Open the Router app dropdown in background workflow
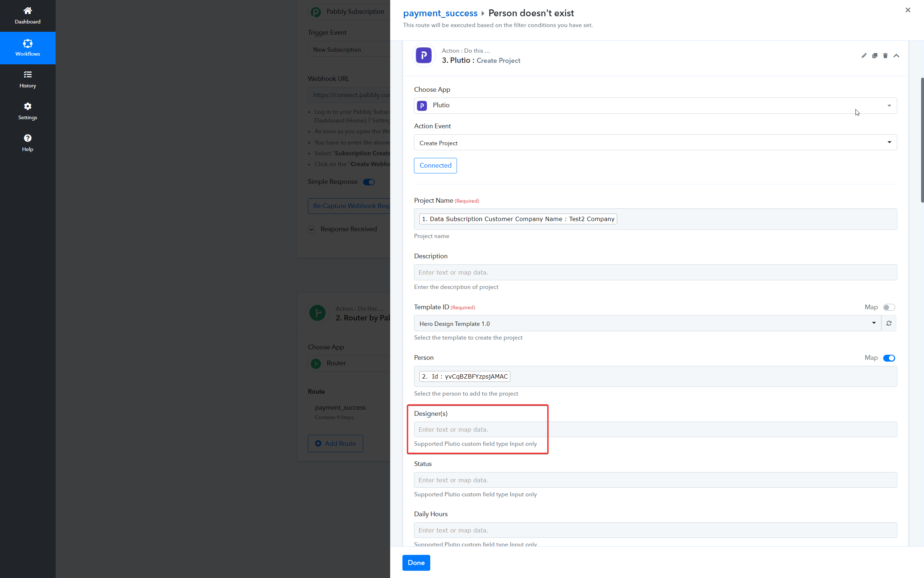The width and height of the screenshot is (924, 578). click(349, 363)
